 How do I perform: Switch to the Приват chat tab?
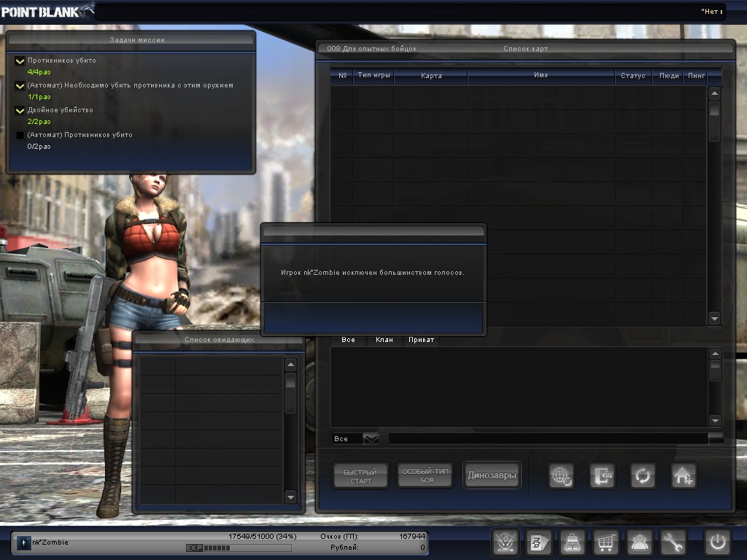tap(421, 340)
